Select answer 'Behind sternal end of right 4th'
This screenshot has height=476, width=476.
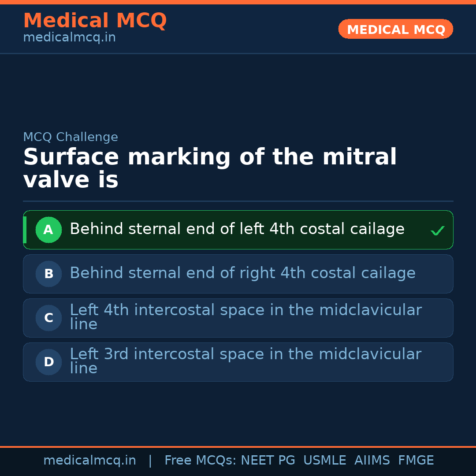pyautogui.click(x=242, y=273)
